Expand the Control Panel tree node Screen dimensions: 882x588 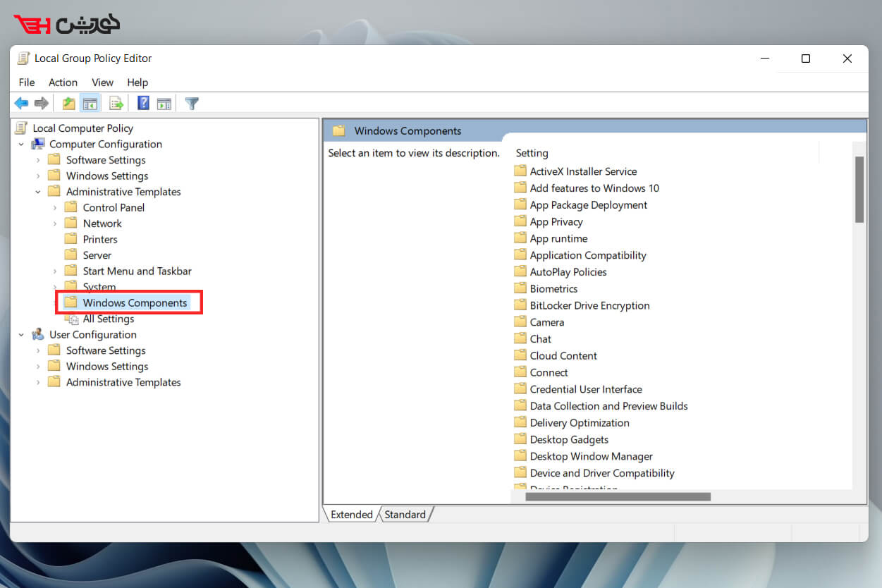[x=56, y=207]
